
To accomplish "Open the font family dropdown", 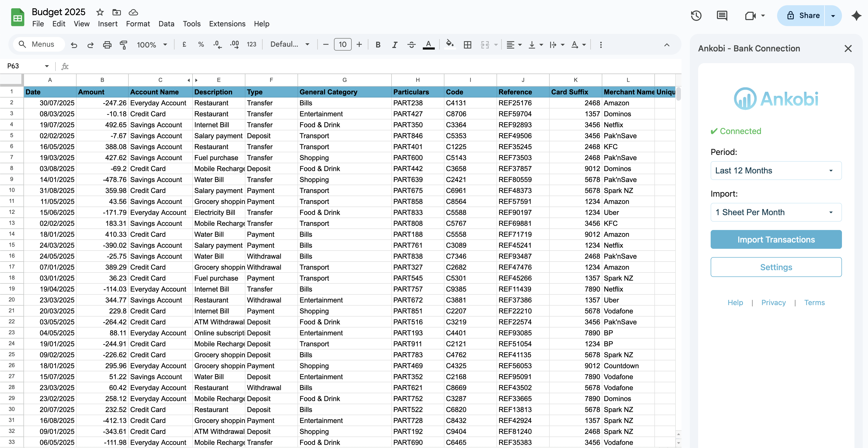I will [x=290, y=44].
